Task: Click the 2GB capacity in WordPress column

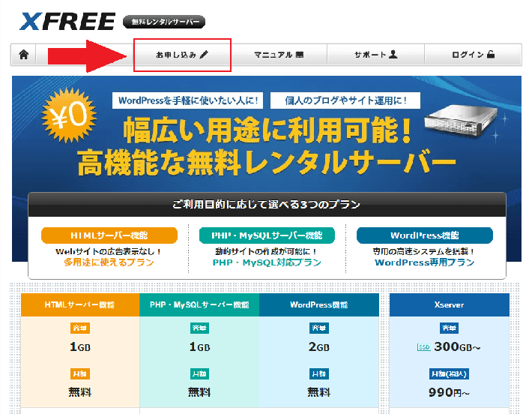Action: pos(319,346)
